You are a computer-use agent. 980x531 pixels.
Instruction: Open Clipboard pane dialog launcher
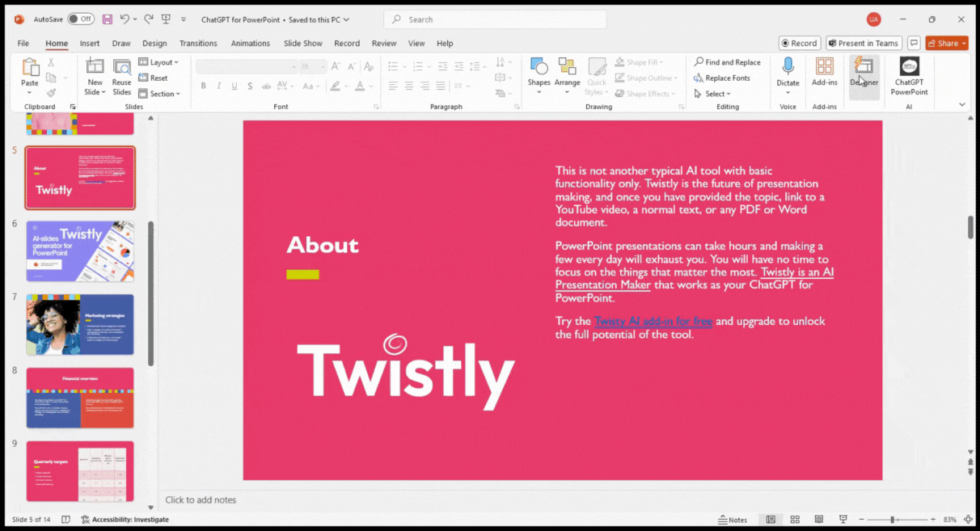pyautogui.click(x=73, y=107)
